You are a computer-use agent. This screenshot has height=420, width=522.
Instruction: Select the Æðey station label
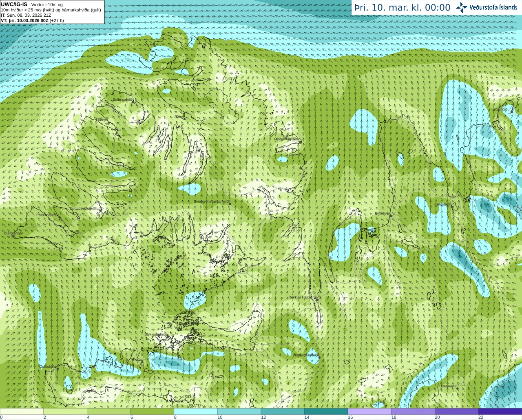point(180,117)
